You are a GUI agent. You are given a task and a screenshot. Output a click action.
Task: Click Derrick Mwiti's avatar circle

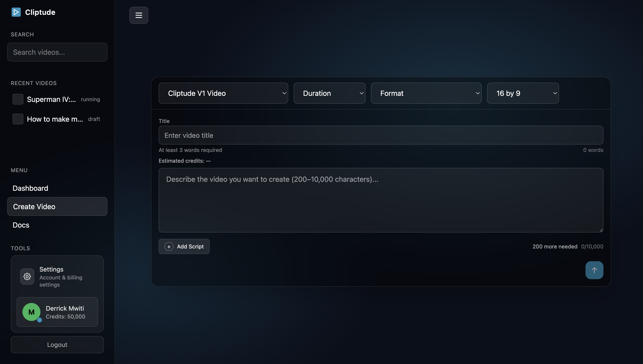(31, 312)
